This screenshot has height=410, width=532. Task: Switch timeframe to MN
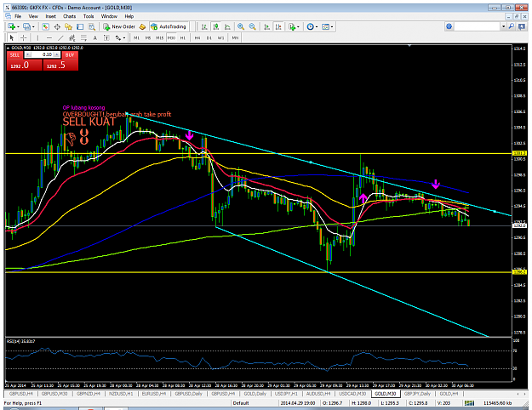click(235, 38)
